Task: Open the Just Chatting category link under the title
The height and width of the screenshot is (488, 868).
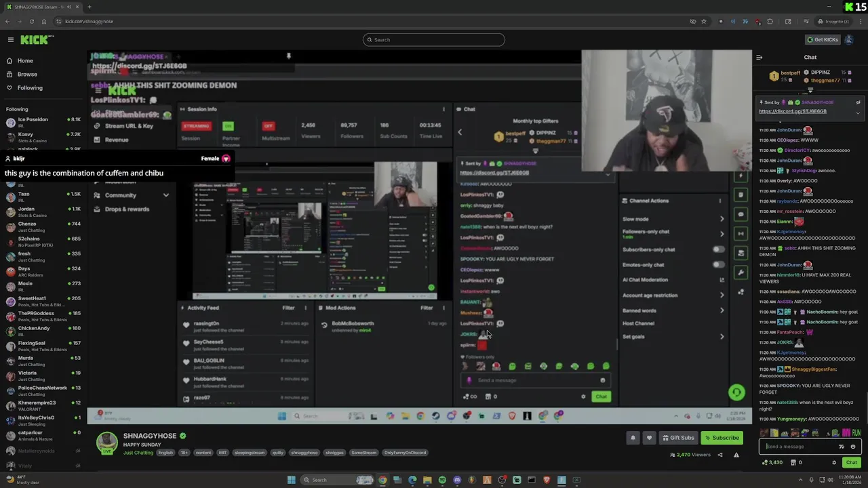Action: pos(138,453)
